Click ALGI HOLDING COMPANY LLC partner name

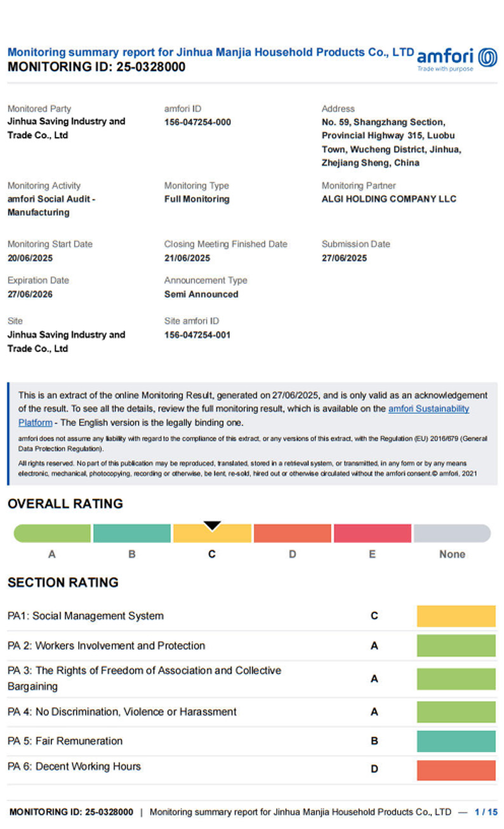(x=389, y=199)
